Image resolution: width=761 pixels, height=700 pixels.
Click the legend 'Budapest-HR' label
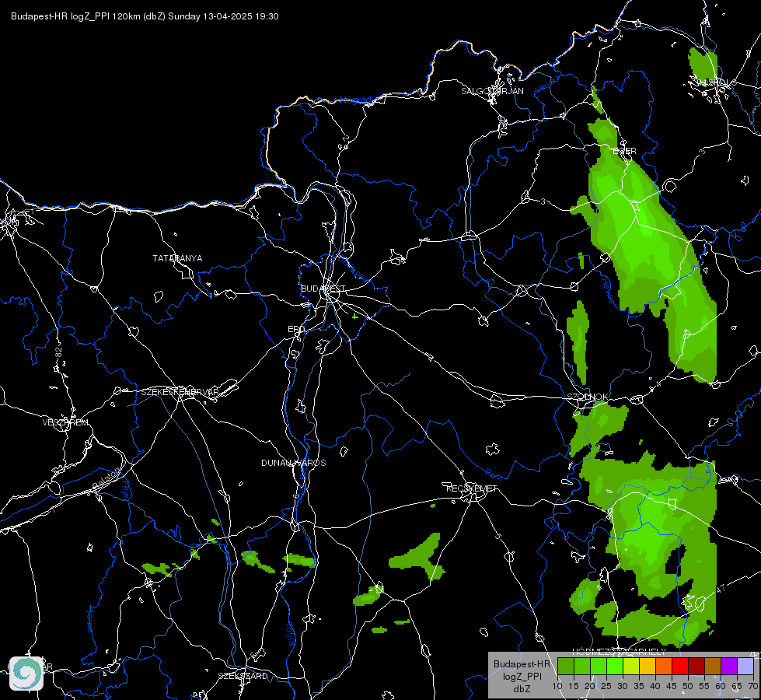tap(522, 664)
